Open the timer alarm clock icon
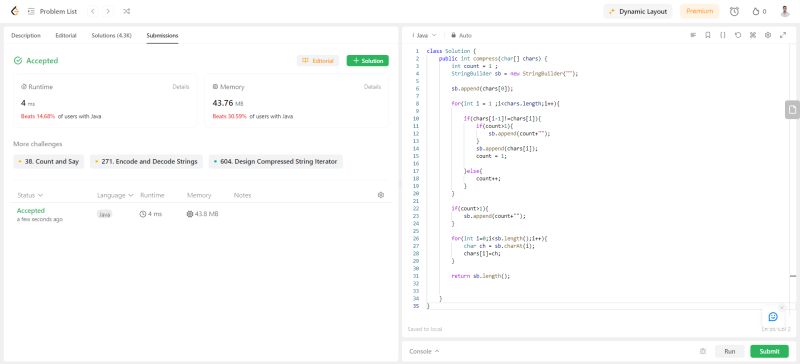The image size is (800, 364). pyautogui.click(x=734, y=11)
